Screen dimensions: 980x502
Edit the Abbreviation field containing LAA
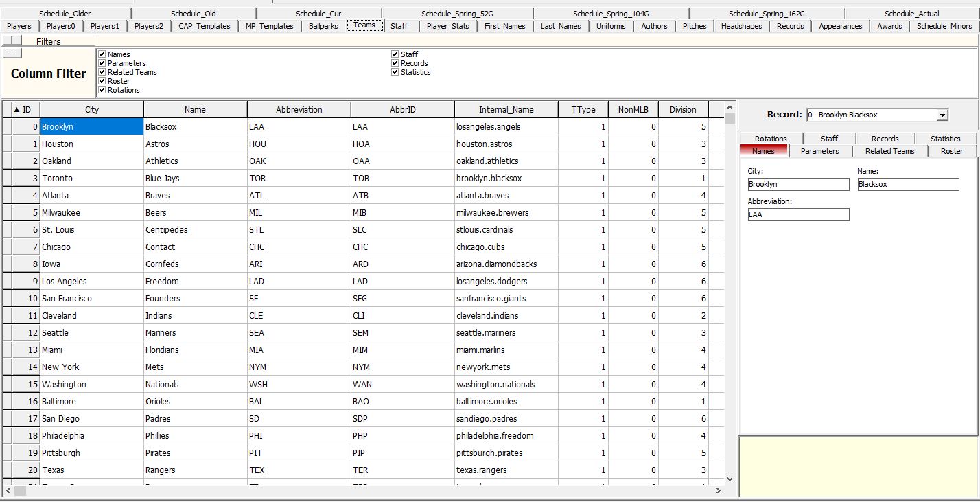tap(798, 214)
